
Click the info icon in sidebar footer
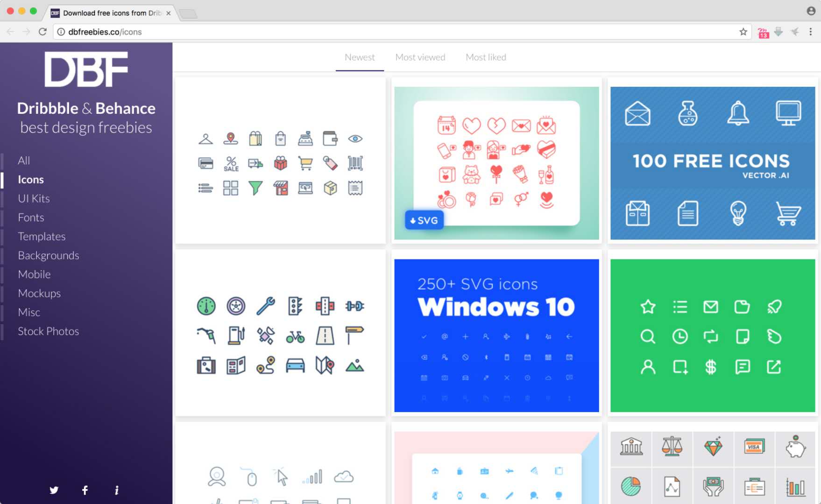pos(117,490)
